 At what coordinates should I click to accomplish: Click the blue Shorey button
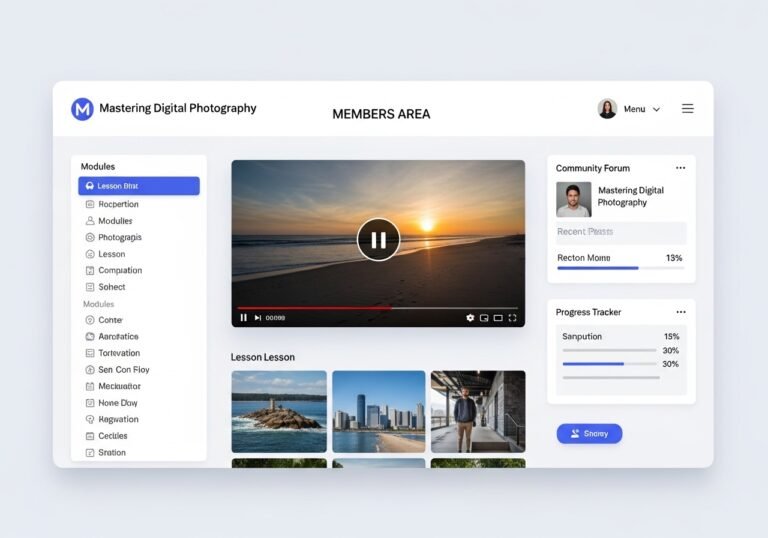(589, 433)
